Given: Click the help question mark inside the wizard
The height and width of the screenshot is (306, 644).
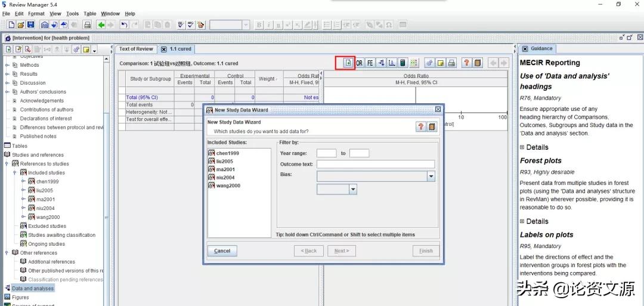Looking at the screenshot, I should (x=421, y=126).
